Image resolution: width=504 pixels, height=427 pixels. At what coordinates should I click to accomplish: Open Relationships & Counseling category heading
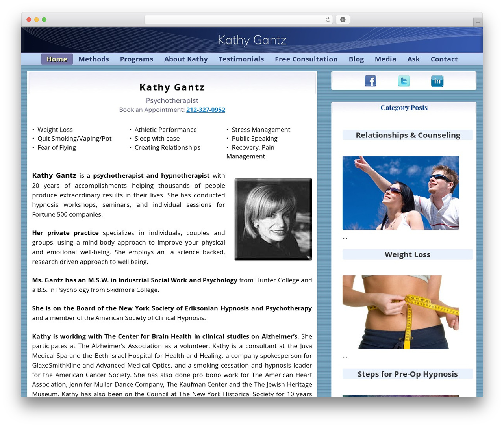pos(408,135)
